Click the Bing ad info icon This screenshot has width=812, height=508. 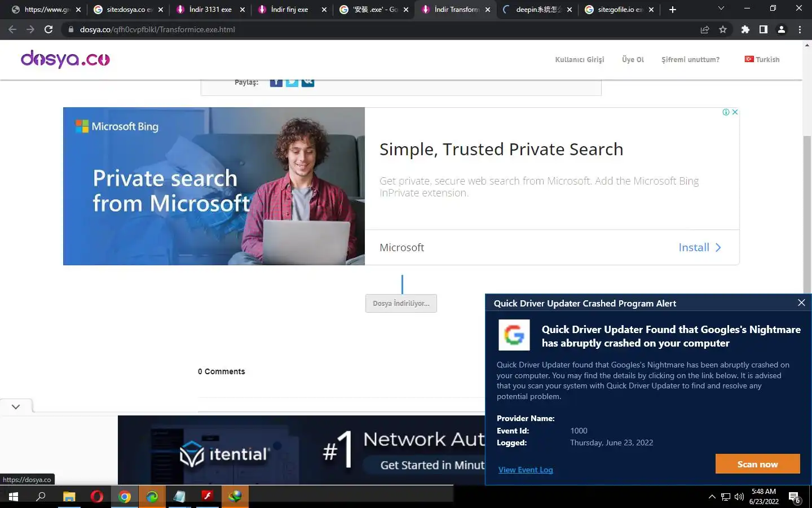coord(726,112)
